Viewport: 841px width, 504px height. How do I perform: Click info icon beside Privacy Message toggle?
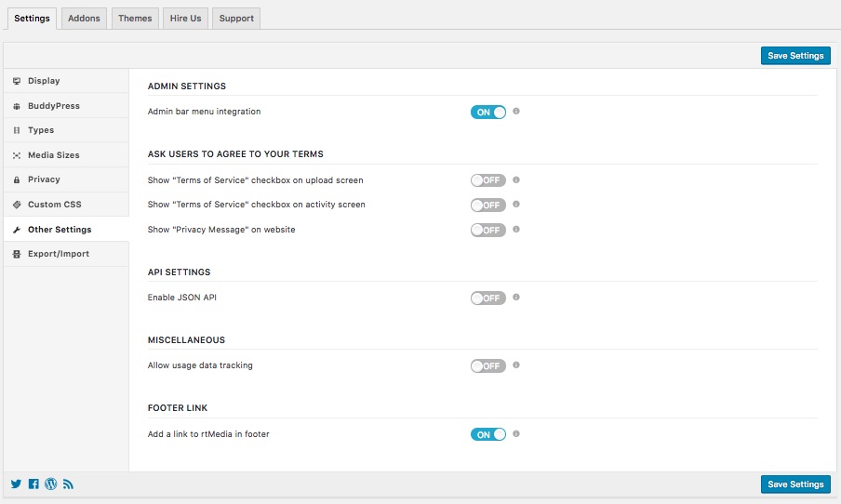516,229
